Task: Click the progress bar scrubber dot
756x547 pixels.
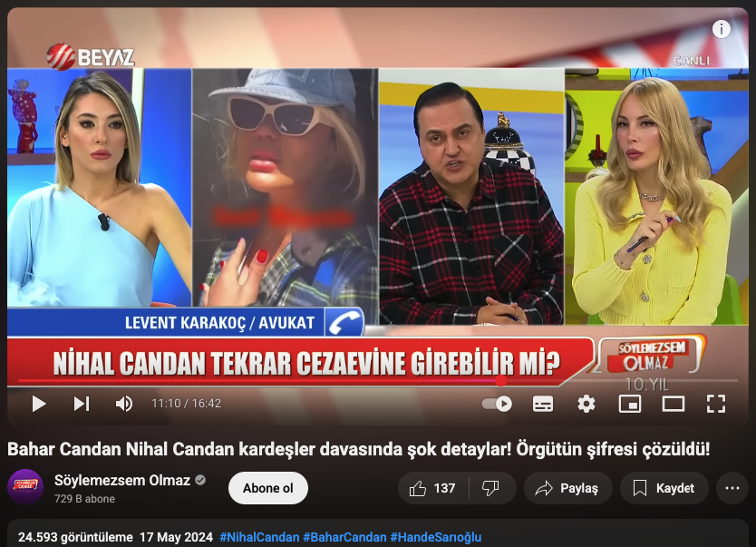Action: pyautogui.click(x=501, y=381)
